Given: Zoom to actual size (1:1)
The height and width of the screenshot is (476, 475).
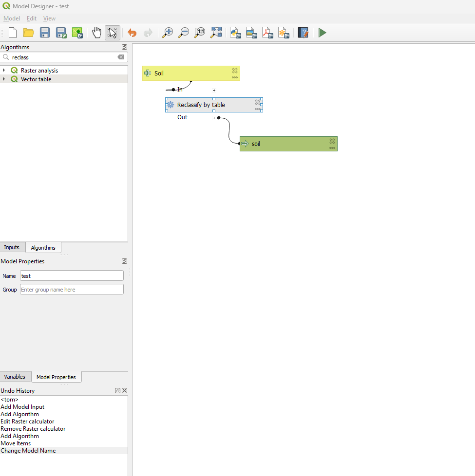Looking at the screenshot, I should (199, 33).
